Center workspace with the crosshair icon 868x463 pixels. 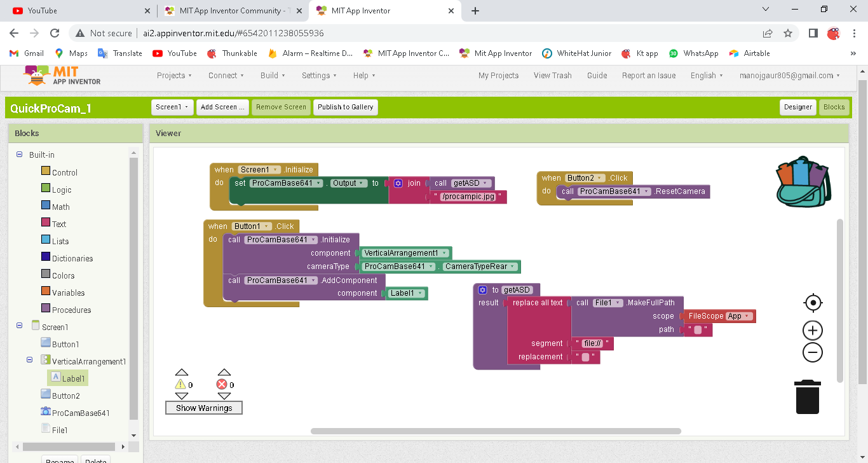tap(813, 303)
